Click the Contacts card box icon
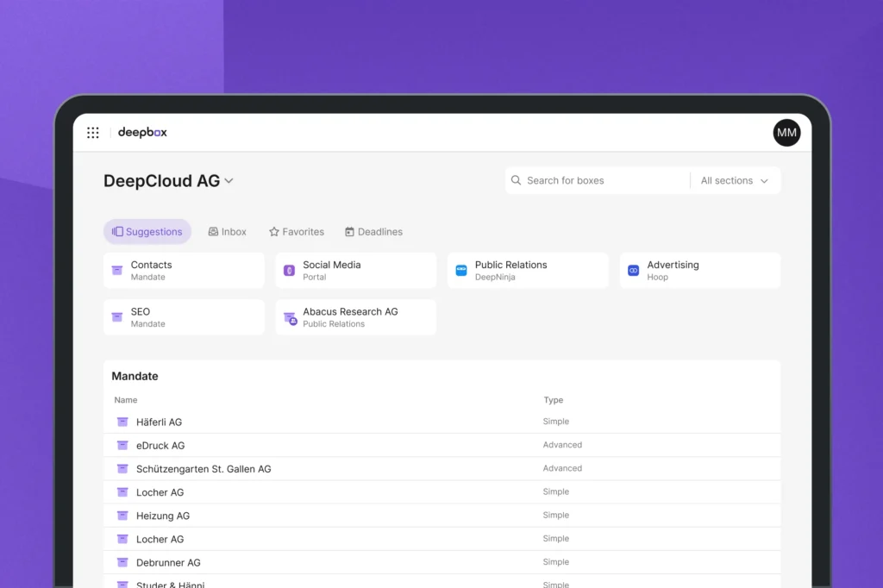Image resolution: width=883 pixels, height=588 pixels. pyautogui.click(x=117, y=271)
